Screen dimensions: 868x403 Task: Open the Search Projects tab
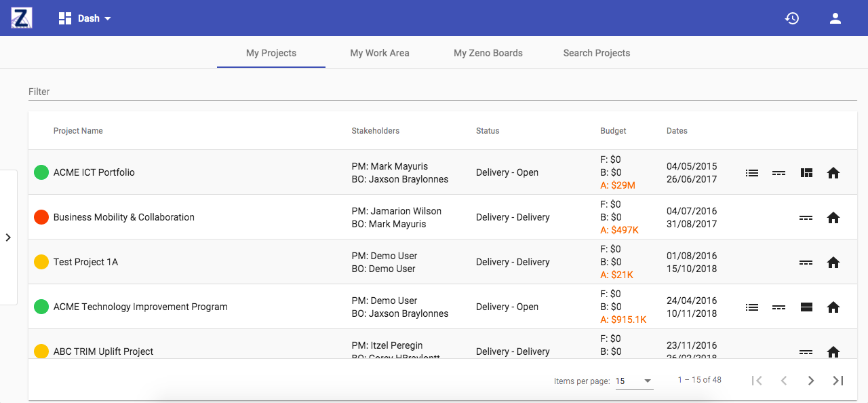tap(597, 53)
